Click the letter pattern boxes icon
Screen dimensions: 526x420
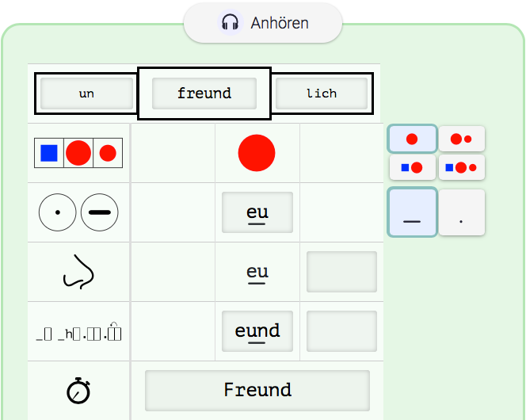[x=78, y=332]
